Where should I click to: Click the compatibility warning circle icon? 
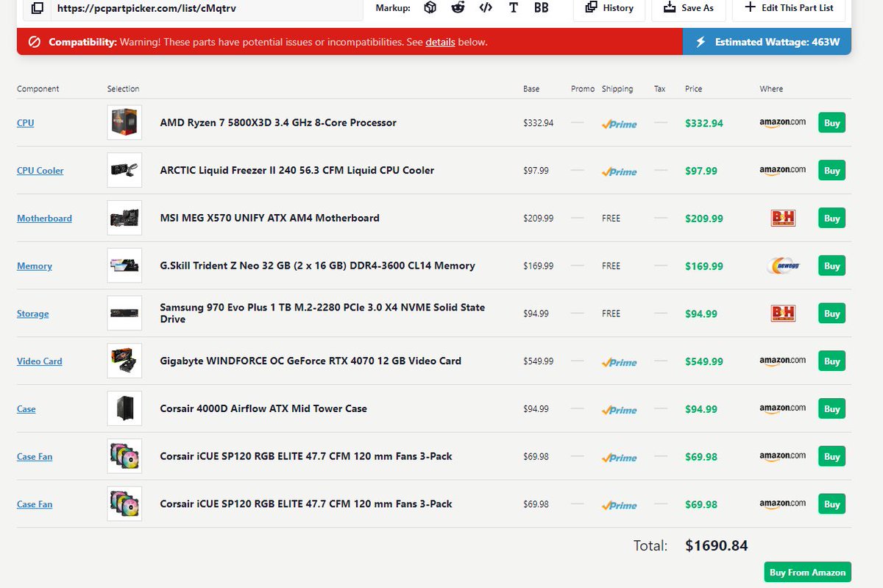coord(34,42)
